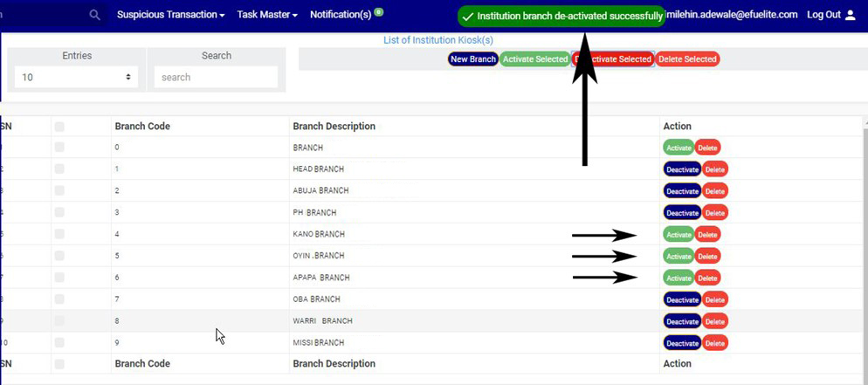Activate the OYIN BRANCH row

679,257
